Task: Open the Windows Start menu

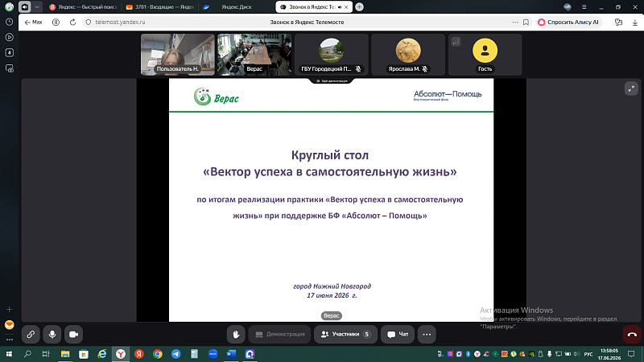Action: click(x=9, y=354)
